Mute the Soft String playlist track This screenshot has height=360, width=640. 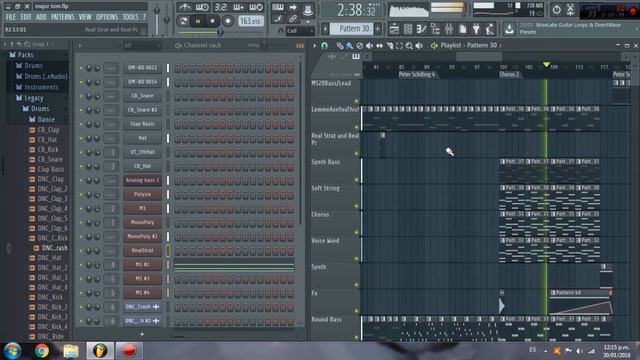point(356,206)
